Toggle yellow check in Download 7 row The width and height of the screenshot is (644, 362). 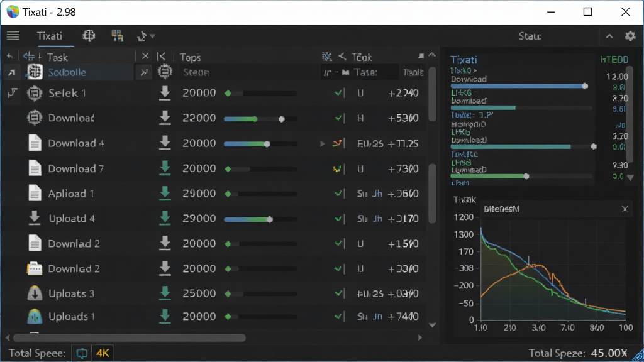(x=337, y=168)
